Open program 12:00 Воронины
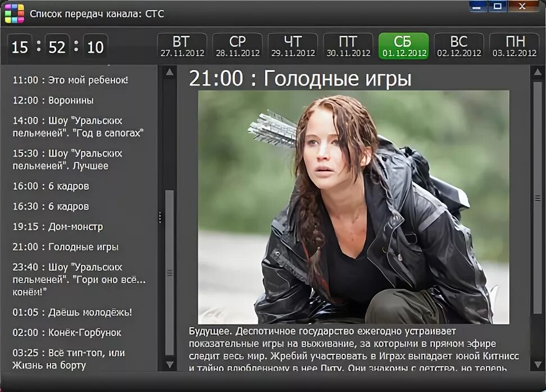Viewport: 546px width, 392px height. coord(53,101)
